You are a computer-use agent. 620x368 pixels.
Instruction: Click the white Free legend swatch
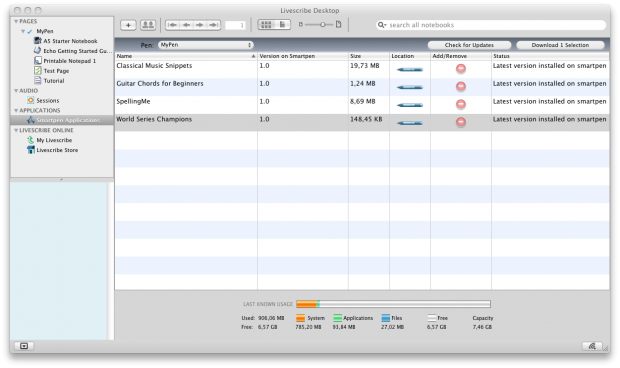click(x=432, y=318)
